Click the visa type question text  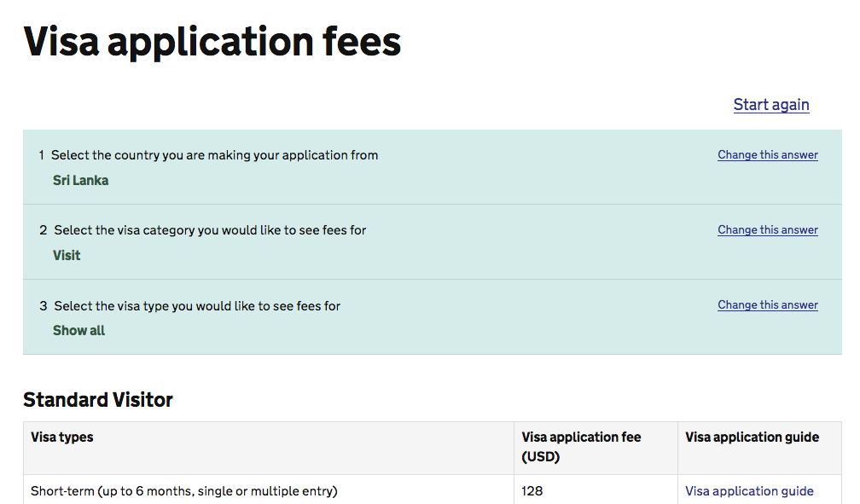click(x=197, y=306)
